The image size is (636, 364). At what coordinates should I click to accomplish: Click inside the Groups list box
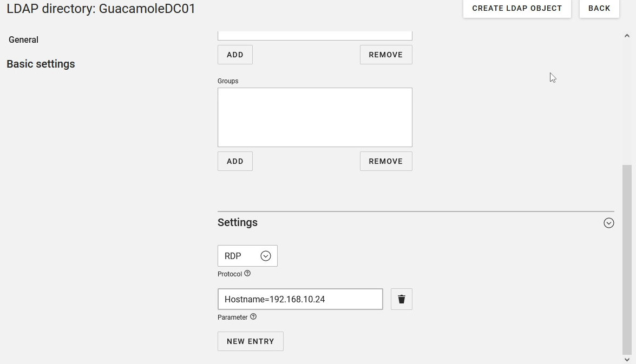pyautogui.click(x=314, y=117)
